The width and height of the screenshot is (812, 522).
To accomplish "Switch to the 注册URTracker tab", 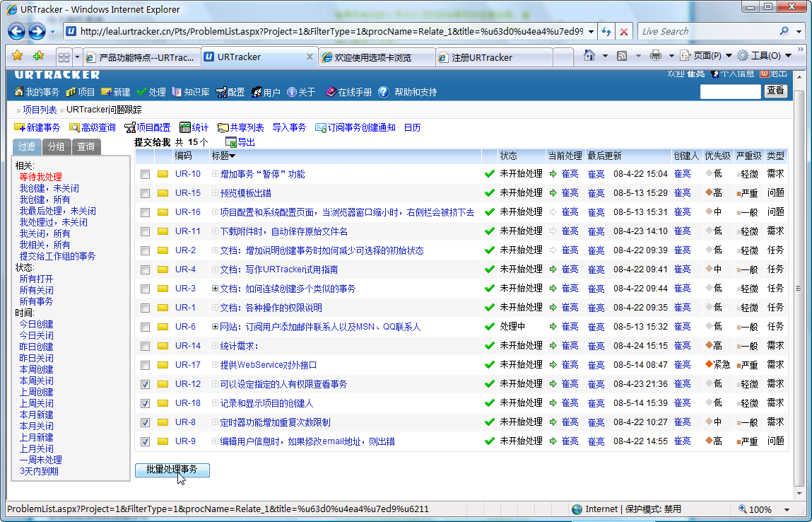I will pyautogui.click(x=494, y=57).
